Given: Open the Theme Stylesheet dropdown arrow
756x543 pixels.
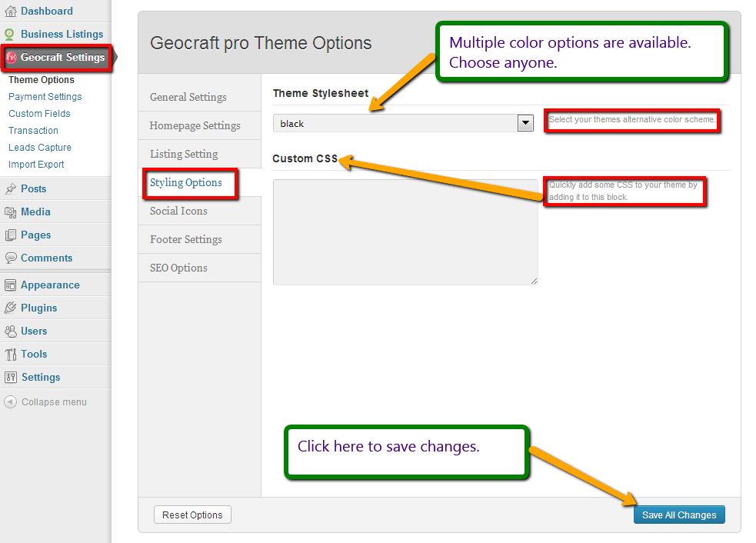Looking at the screenshot, I should [x=525, y=124].
